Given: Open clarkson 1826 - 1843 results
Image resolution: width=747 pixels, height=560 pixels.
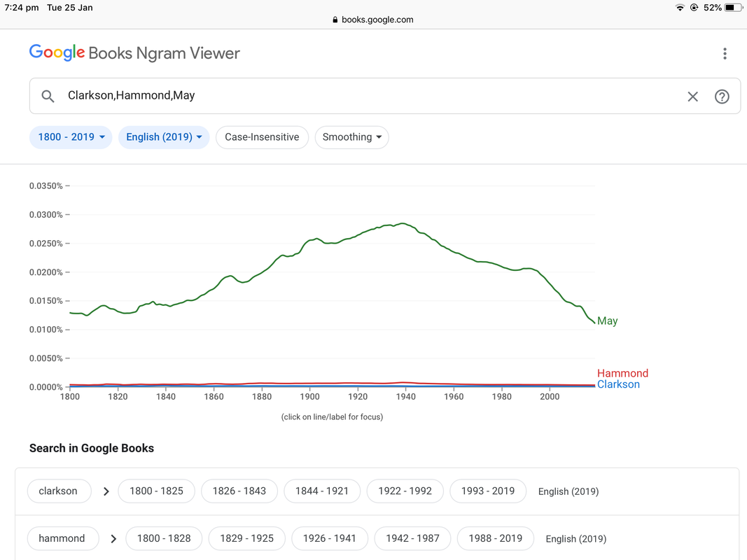Looking at the screenshot, I should tap(239, 491).
